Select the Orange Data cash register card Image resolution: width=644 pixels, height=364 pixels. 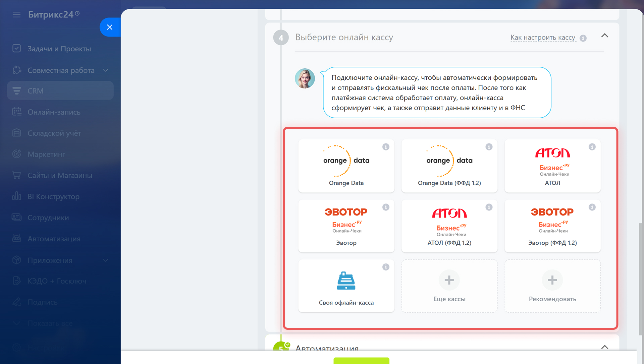tap(346, 166)
